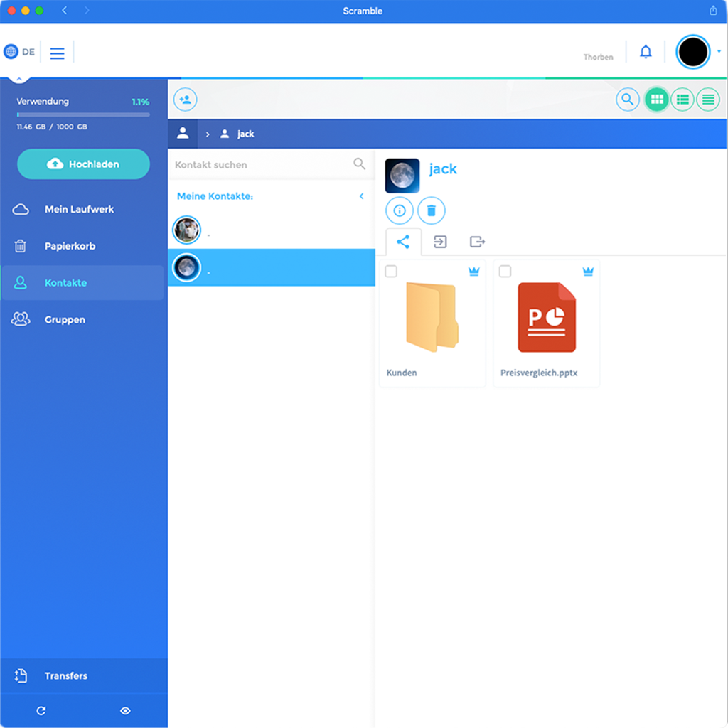Select the first contact with photo avatar
Viewport: 728px width, 728px height.
coord(272,230)
